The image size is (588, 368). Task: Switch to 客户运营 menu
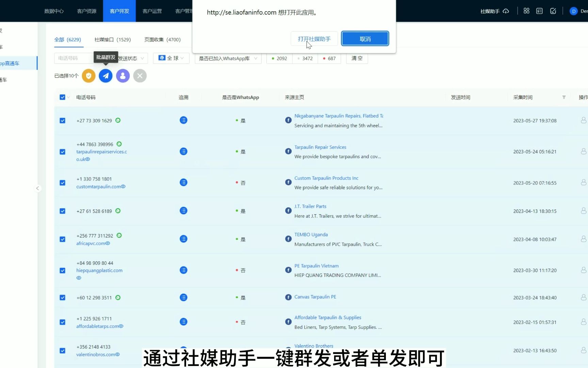[x=152, y=11]
